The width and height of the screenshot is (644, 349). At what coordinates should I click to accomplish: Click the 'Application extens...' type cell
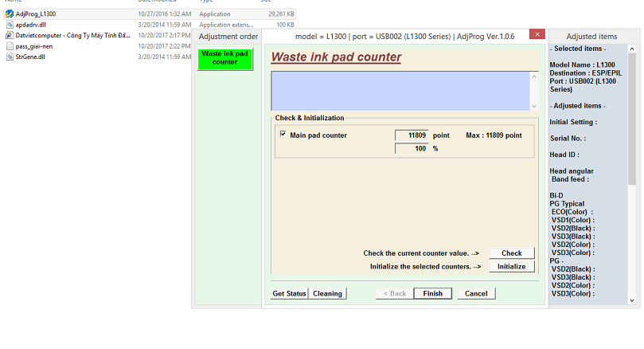click(x=226, y=25)
